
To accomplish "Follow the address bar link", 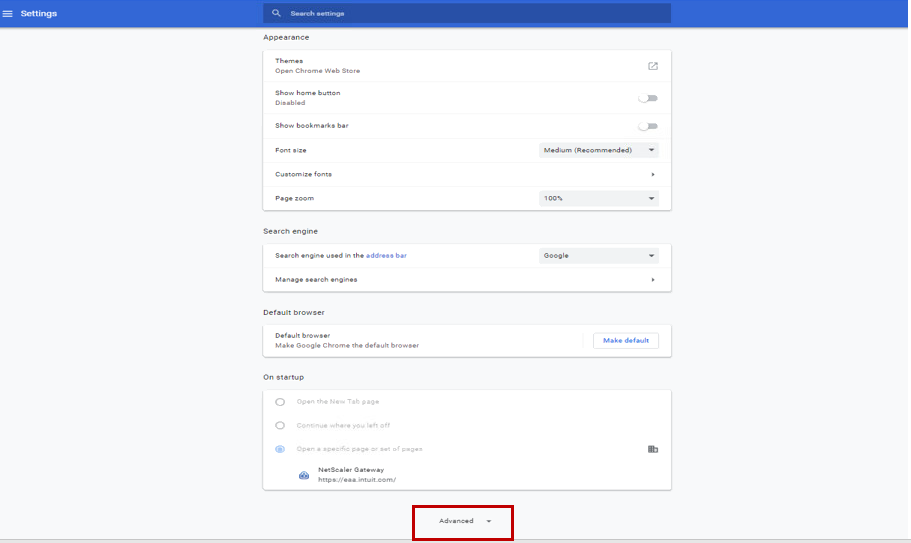I will (386, 255).
